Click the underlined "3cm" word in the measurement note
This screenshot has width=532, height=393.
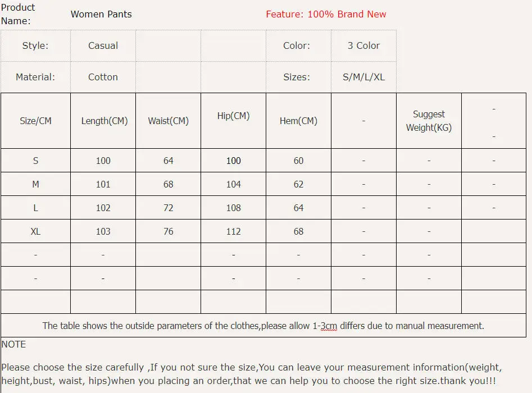(328, 326)
